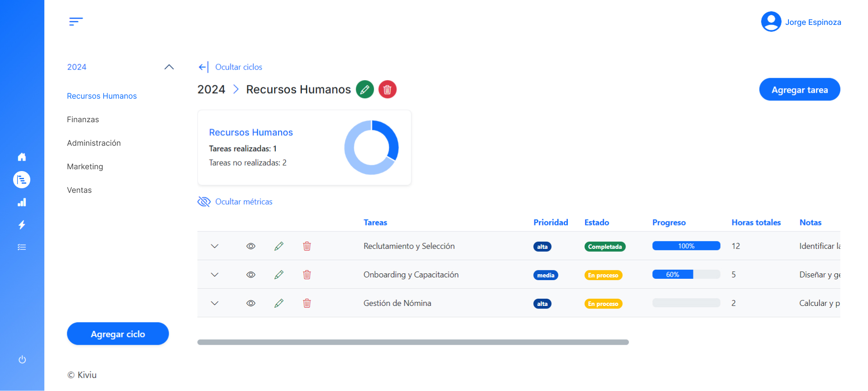Click Tareas no realizadas: 2 text
868x391 pixels.
248,163
